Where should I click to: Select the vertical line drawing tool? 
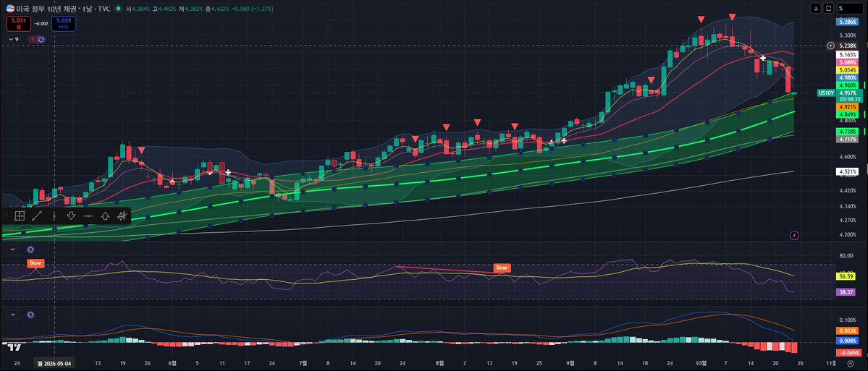pyautogui.click(x=54, y=216)
